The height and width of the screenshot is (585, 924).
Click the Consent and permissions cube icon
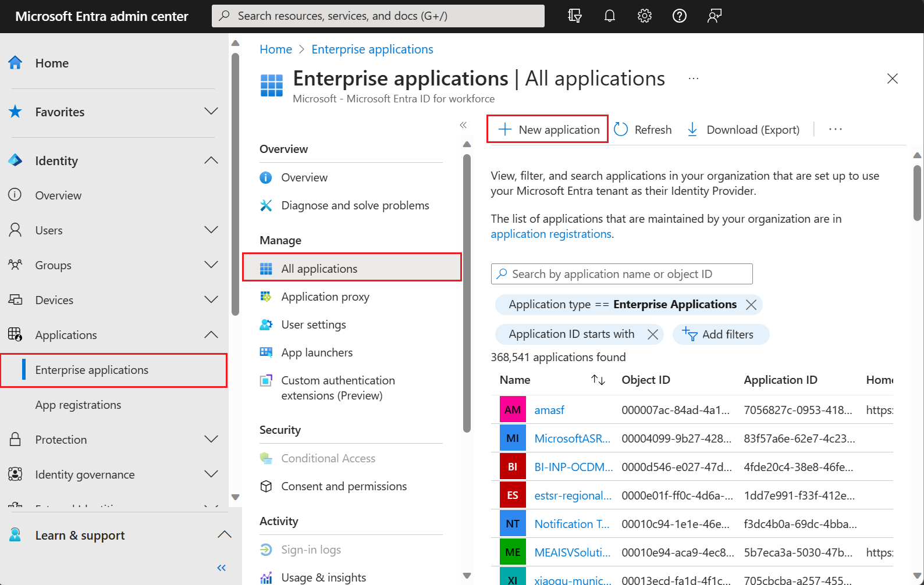pyautogui.click(x=266, y=486)
